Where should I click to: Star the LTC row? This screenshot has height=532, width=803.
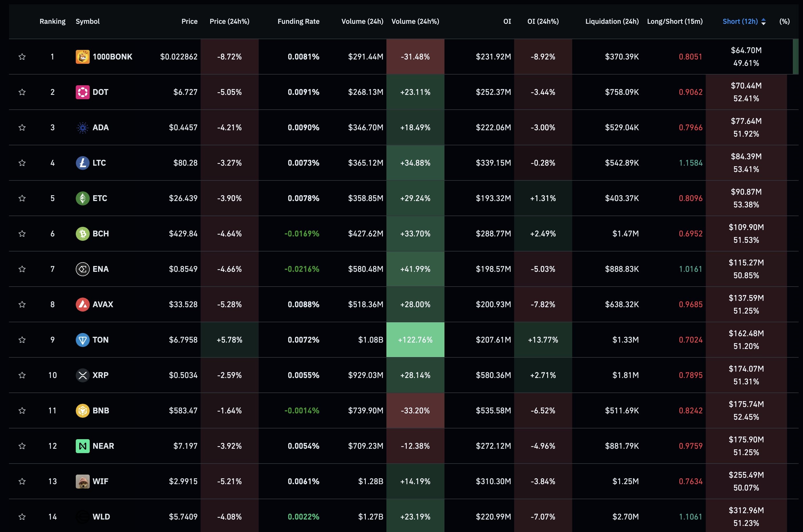22,163
